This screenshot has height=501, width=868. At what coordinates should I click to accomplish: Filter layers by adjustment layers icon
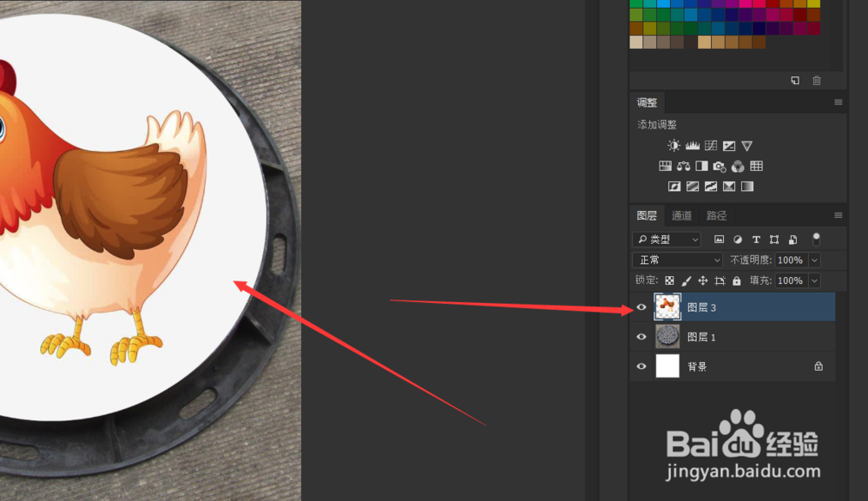pyautogui.click(x=737, y=239)
